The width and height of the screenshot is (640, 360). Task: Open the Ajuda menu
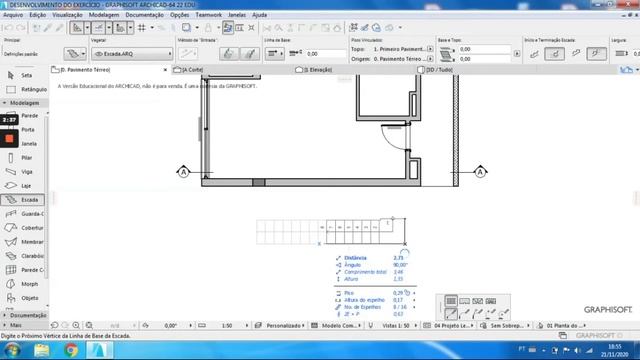click(x=260, y=15)
